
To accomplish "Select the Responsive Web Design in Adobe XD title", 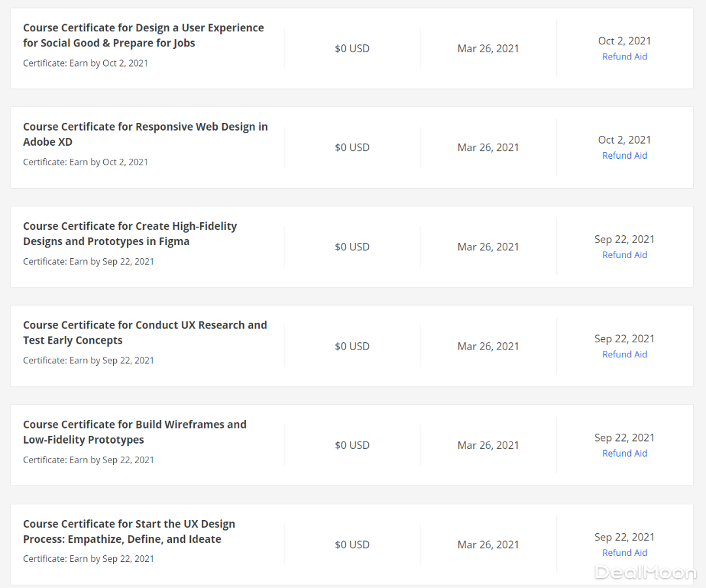I will point(145,134).
